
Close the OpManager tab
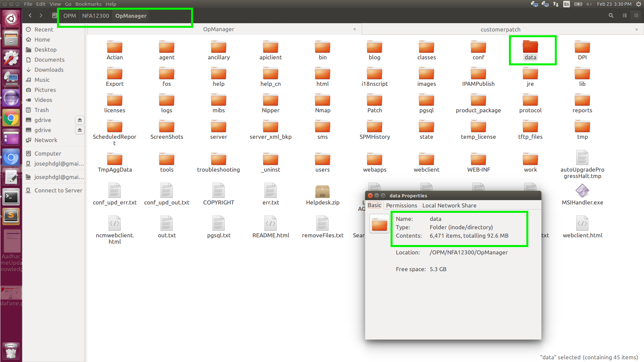tap(355, 29)
